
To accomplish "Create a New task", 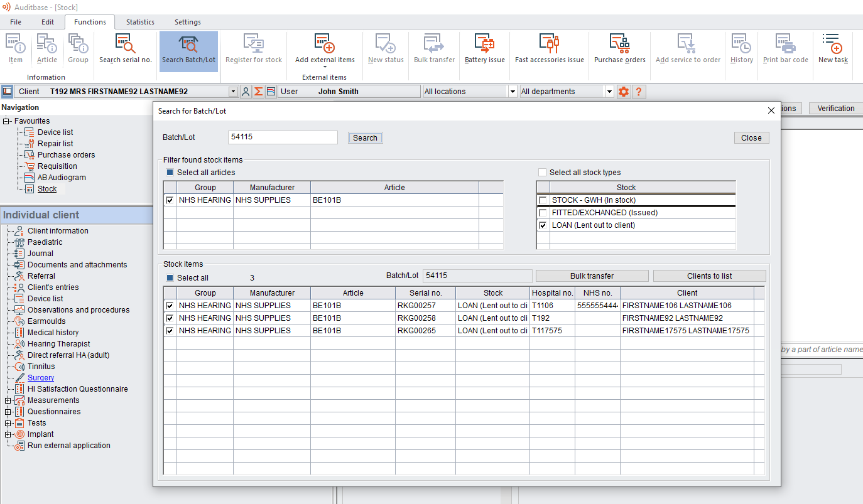I will 833,48.
